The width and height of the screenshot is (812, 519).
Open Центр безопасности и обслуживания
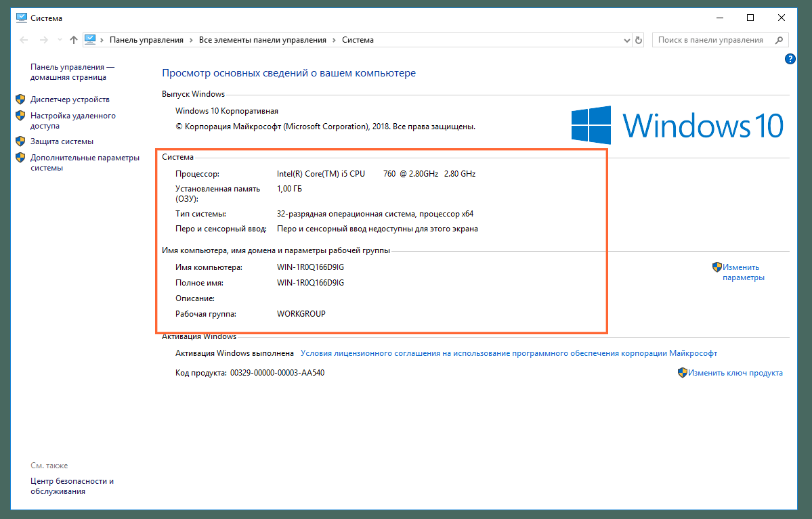[72, 486]
